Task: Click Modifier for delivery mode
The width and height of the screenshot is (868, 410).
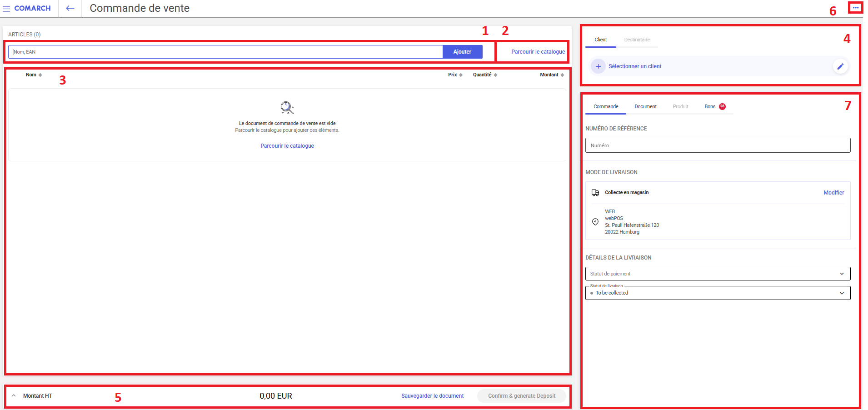Action: [833, 193]
